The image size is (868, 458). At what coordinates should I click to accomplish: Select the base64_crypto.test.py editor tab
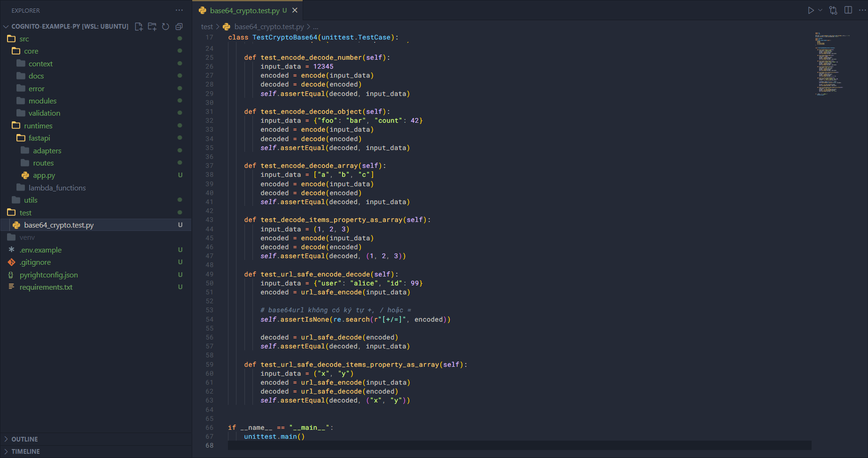[x=244, y=10]
